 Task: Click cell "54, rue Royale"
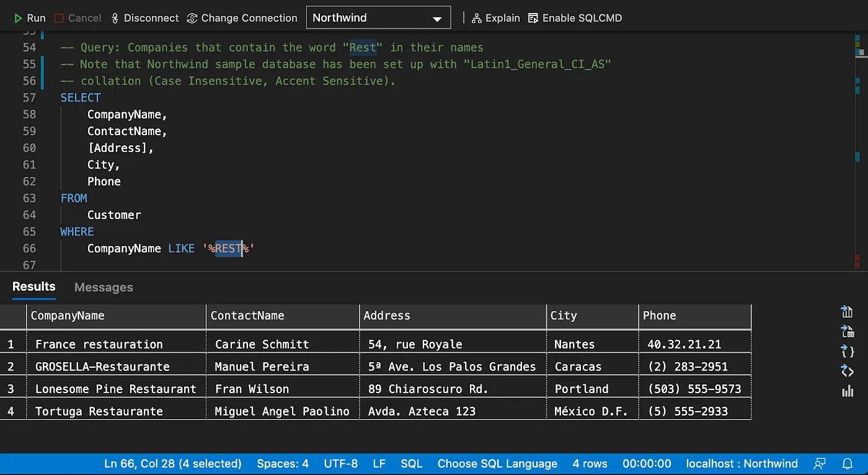pos(453,344)
